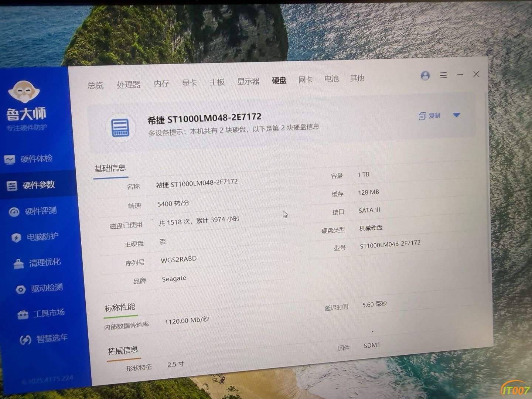Click the form factor value 2.5 寸
The height and width of the screenshot is (399, 532).
[176, 364]
